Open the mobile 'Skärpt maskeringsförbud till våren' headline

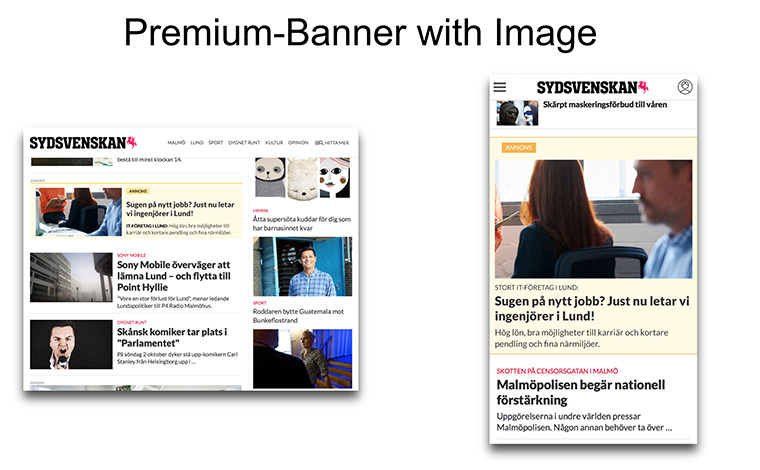(x=605, y=105)
